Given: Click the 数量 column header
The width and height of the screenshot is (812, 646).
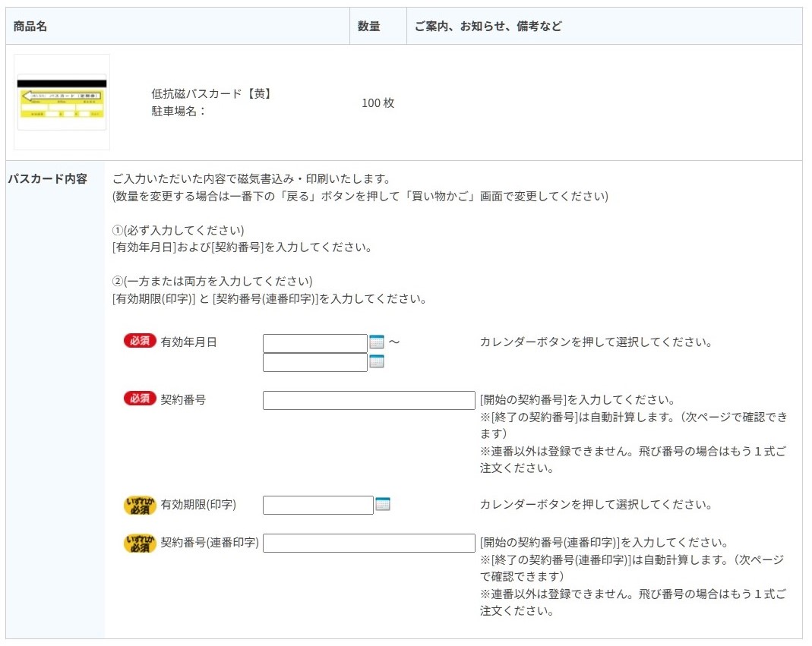Looking at the screenshot, I should coord(369,27).
